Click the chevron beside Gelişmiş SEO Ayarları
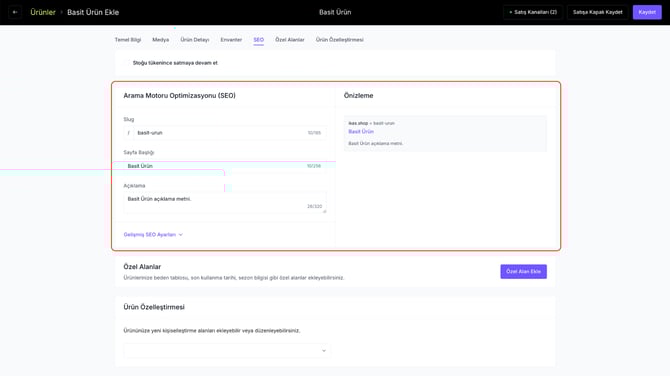The height and width of the screenshot is (376, 670). [x=181, y=235]
